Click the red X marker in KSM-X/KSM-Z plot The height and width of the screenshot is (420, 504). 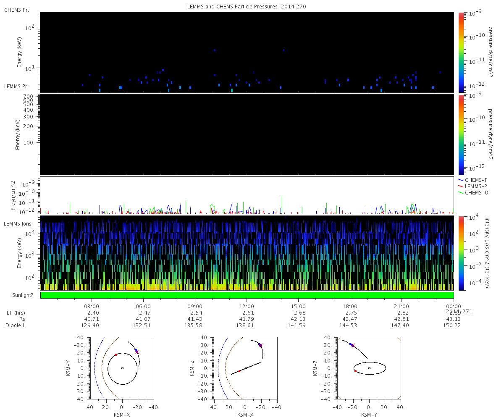click(x=260, y=345)
